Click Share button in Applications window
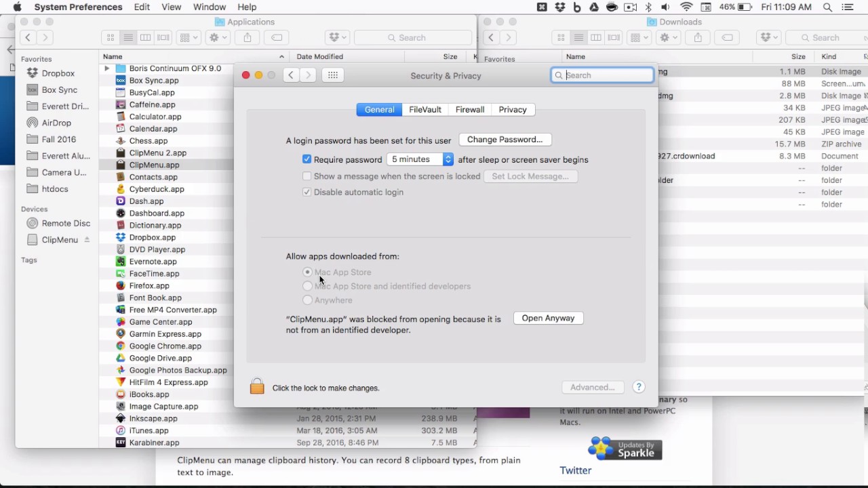Image resolution: width=868 pixels, height=488 pixels. pos(248,38)
